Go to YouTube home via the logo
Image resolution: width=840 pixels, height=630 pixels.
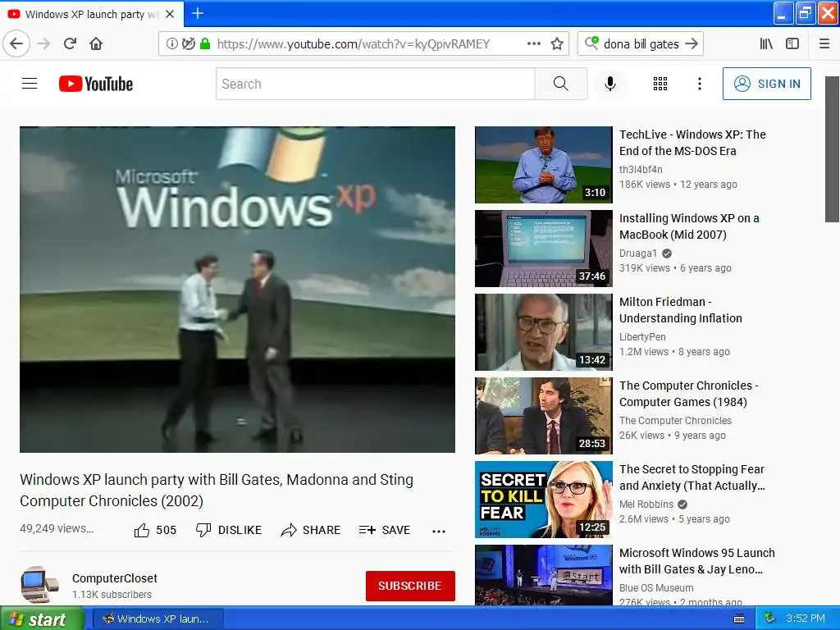click(x=96, y=84)
